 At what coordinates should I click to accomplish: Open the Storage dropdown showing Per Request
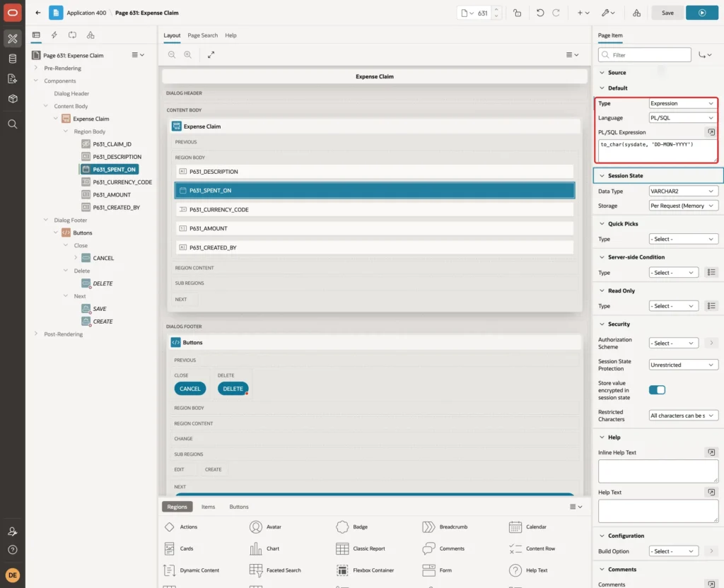pyautogui.click(x=684, y=206)
